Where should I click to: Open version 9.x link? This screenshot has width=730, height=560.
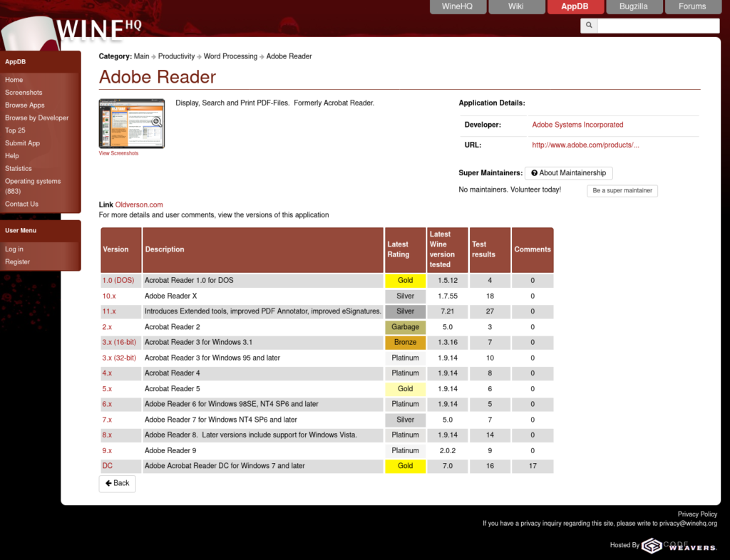(x=107, y=451)
